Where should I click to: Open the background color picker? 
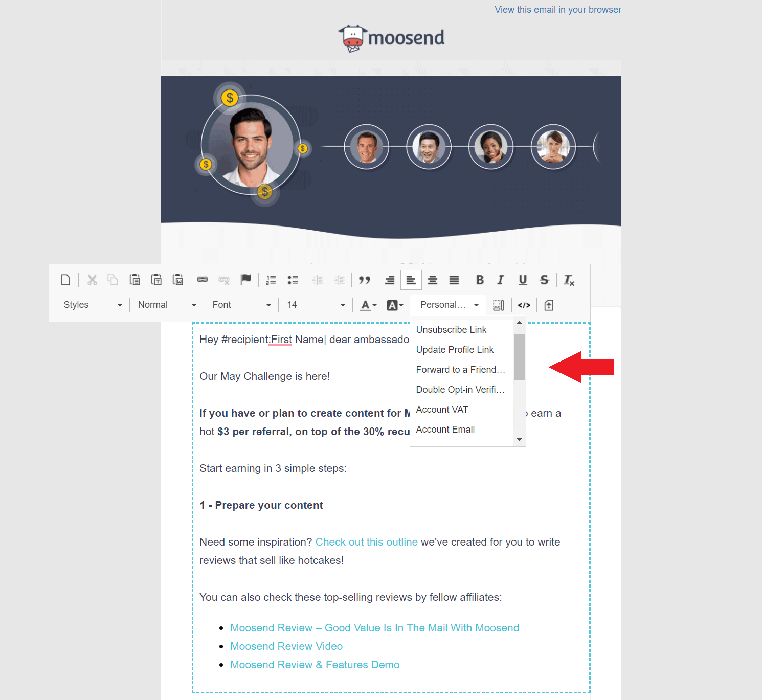[x=394, y=305]
